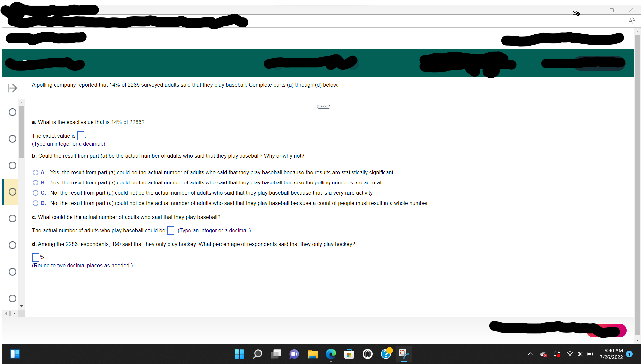Click the Read Aloud icon in address bar

631,21
